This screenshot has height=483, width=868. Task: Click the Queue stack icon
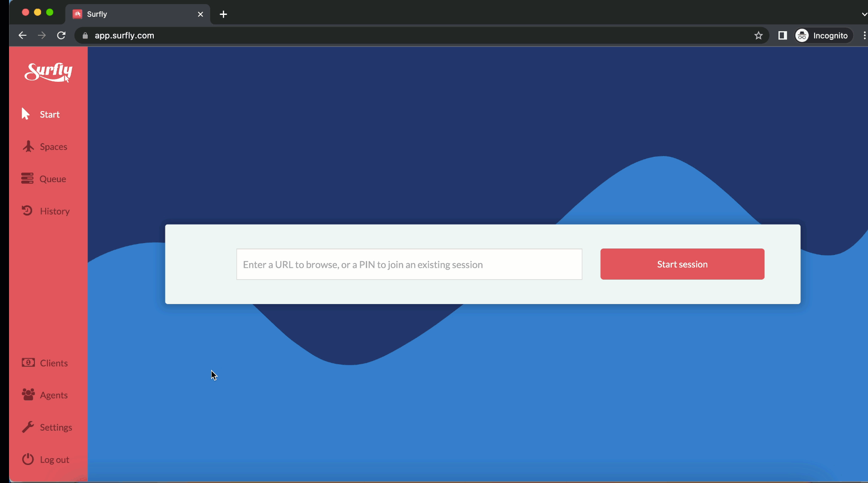coord(27,178)
